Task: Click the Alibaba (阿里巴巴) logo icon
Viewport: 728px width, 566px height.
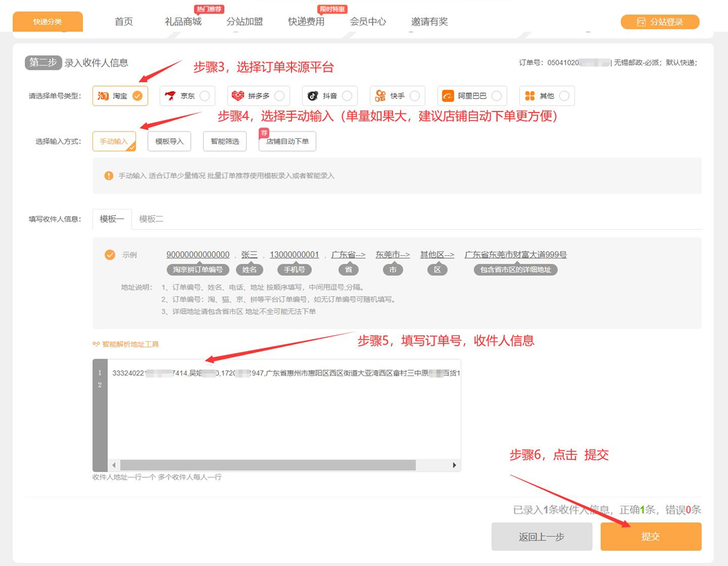Action: point(448,96)
